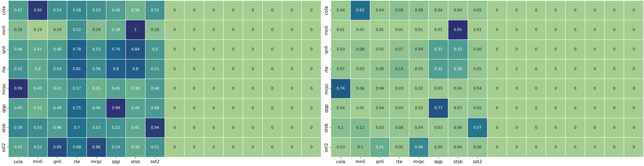Click the 0.99 cell in left heatmap's mrpc row
Image resolution: width=644 pixels, height=166 pixels.
18,88
